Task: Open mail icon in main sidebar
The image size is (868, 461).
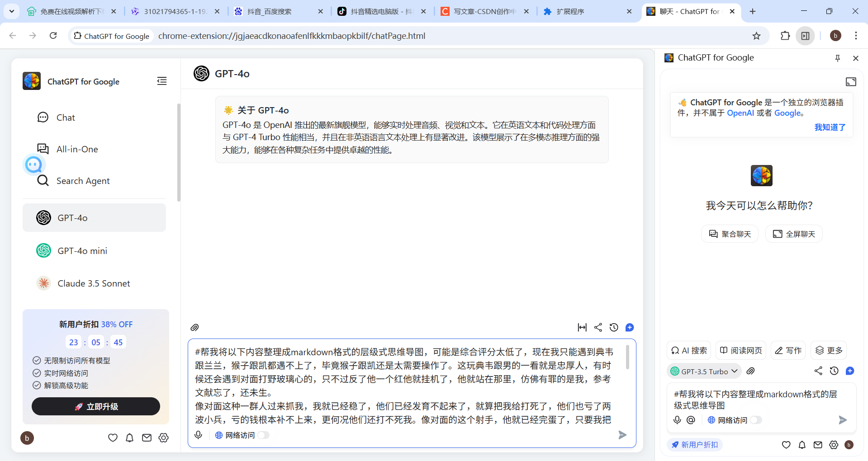Action: tap(147, 437)
